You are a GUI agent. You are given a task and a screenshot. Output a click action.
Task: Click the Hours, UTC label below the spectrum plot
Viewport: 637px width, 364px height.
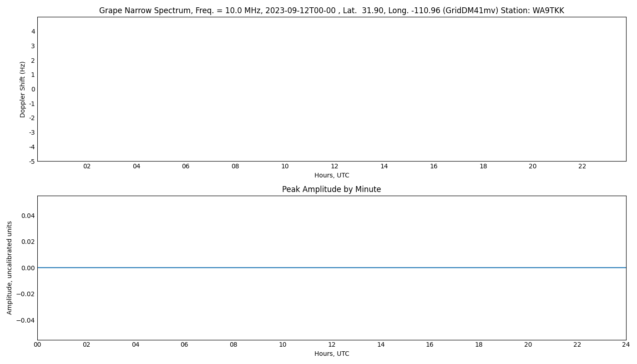(332, 175)
